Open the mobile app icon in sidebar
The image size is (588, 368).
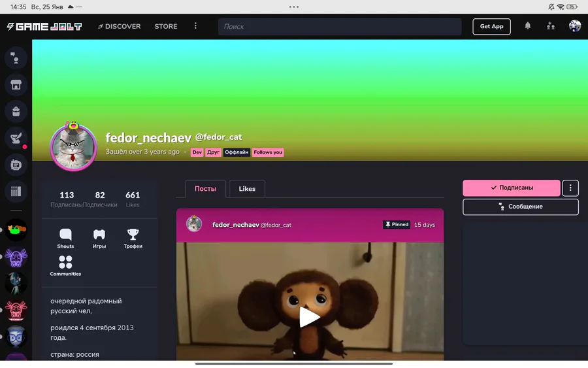coord(16,165)
